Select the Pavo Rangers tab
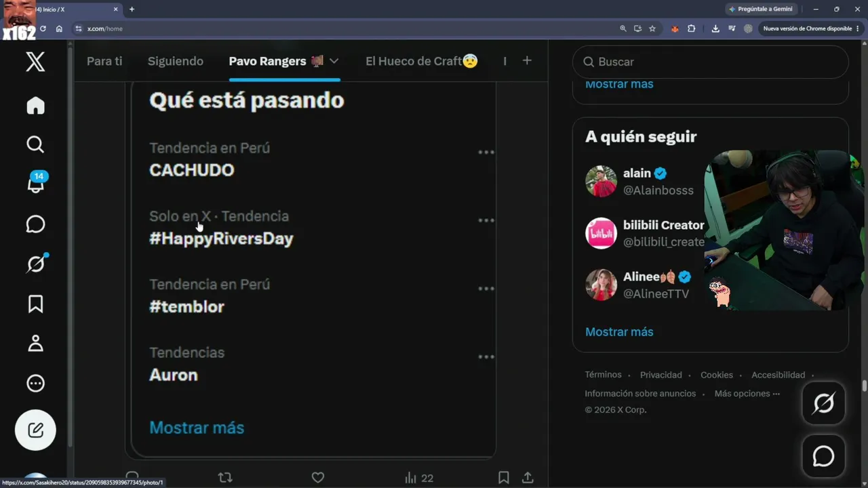 (x=276, y=61)
